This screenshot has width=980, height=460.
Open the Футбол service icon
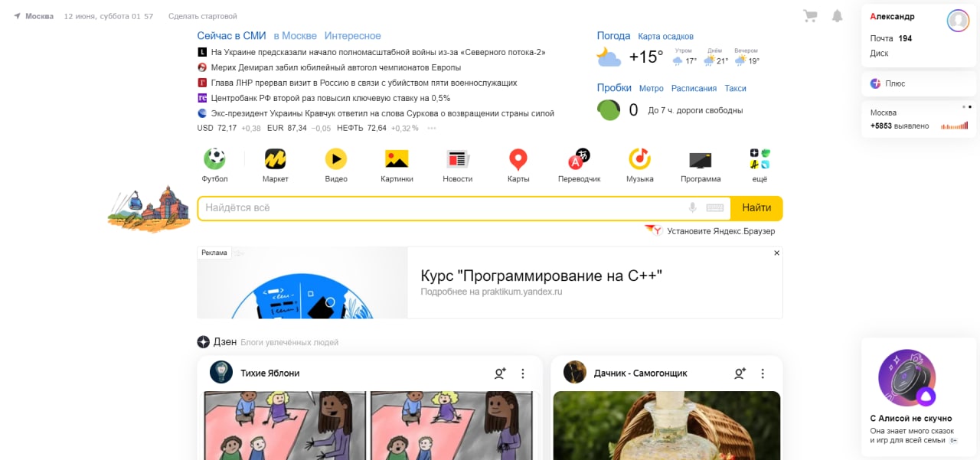pos(214,158)
